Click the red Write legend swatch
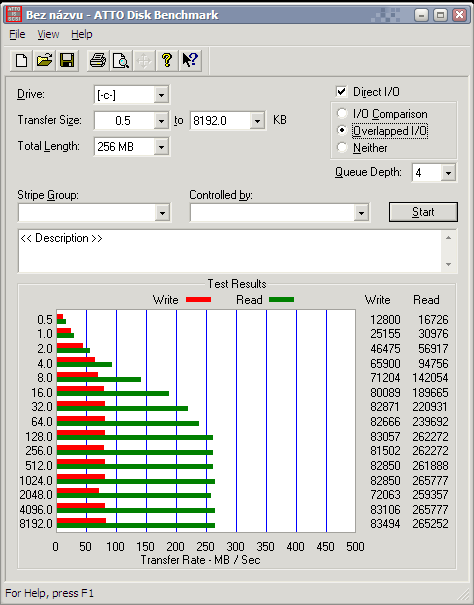 198,299
